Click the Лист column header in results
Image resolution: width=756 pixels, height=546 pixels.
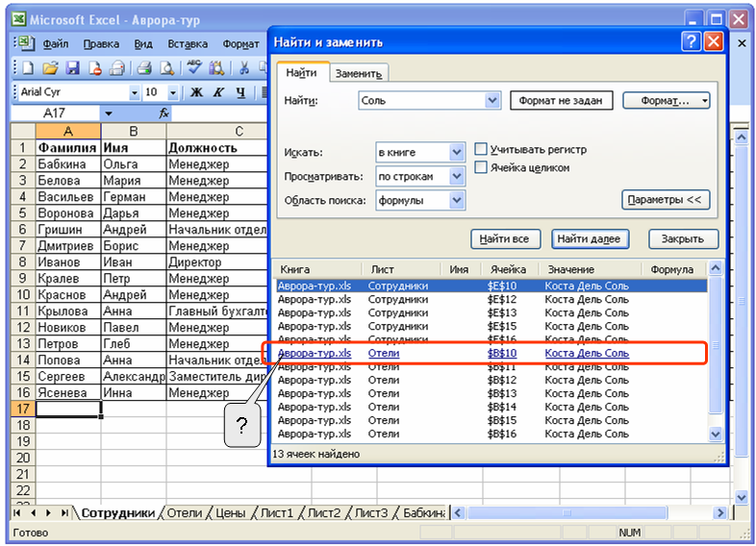click(401, 269)
